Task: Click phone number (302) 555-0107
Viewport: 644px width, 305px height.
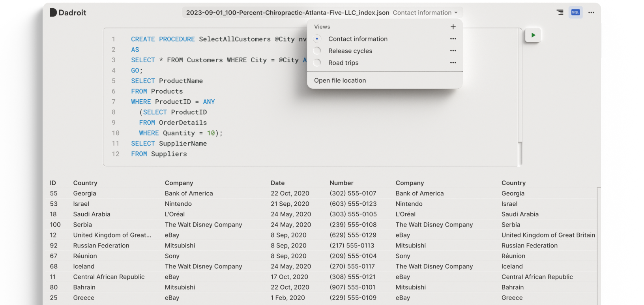Action: click(x=353, y=193)
